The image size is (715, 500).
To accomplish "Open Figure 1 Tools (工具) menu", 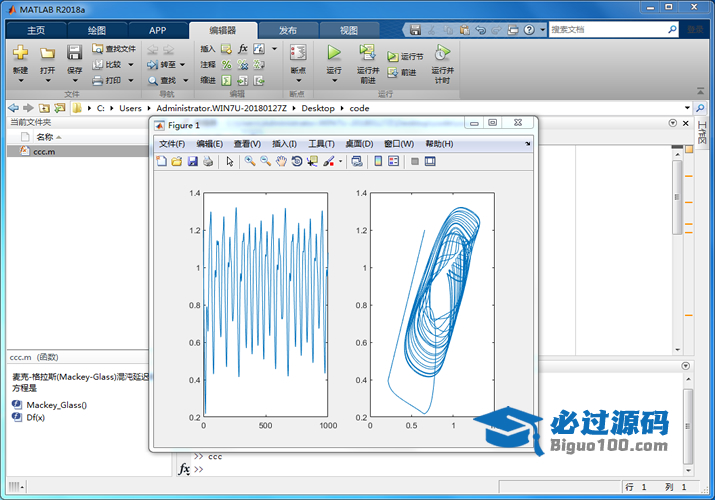I will [x=321, y=144].
